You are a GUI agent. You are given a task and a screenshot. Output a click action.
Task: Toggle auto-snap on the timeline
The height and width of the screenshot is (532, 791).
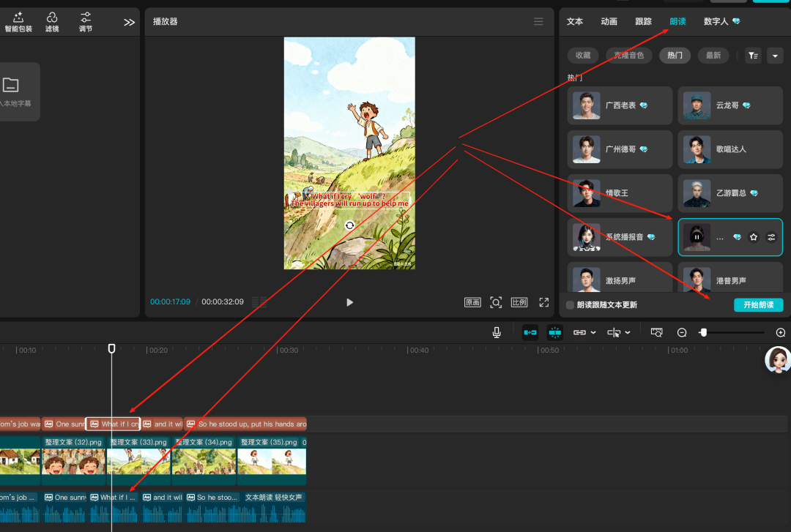point(555,332)
